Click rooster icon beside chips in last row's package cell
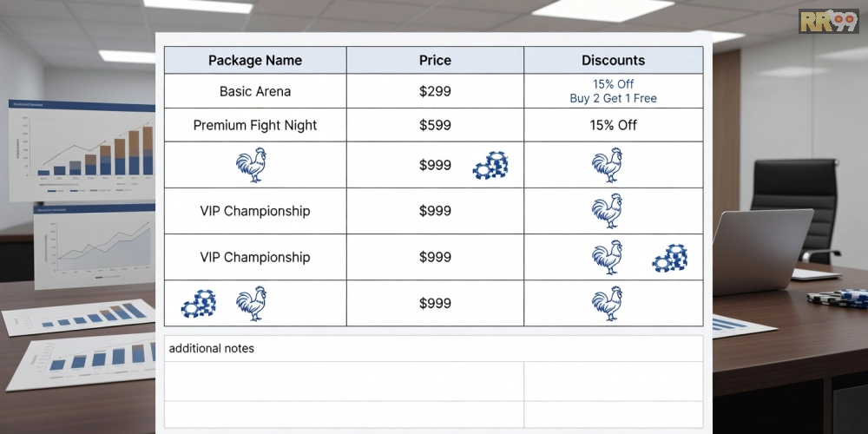This screenshot has height=434, width=868. 252,304
